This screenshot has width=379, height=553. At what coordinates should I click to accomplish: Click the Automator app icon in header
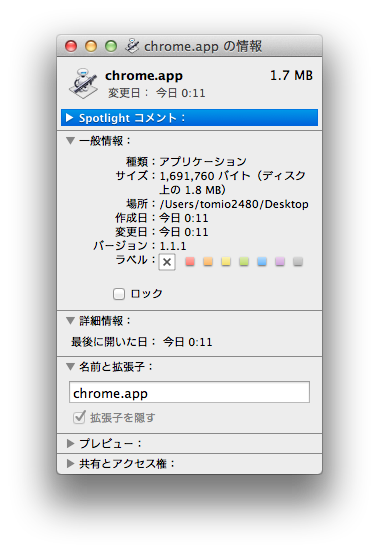[x=83, y=83]
